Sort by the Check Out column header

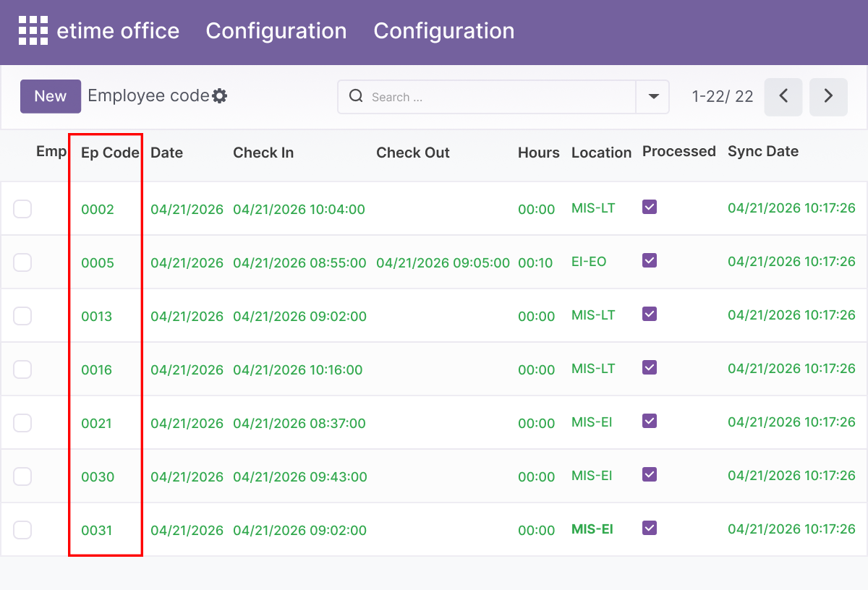413,153
